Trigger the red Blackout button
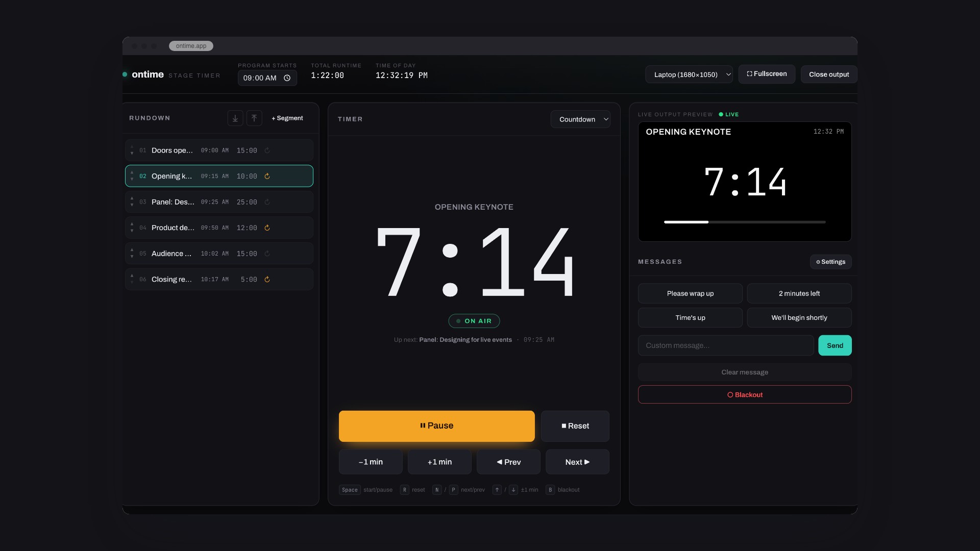980x551 pixels. click(745, 395)
